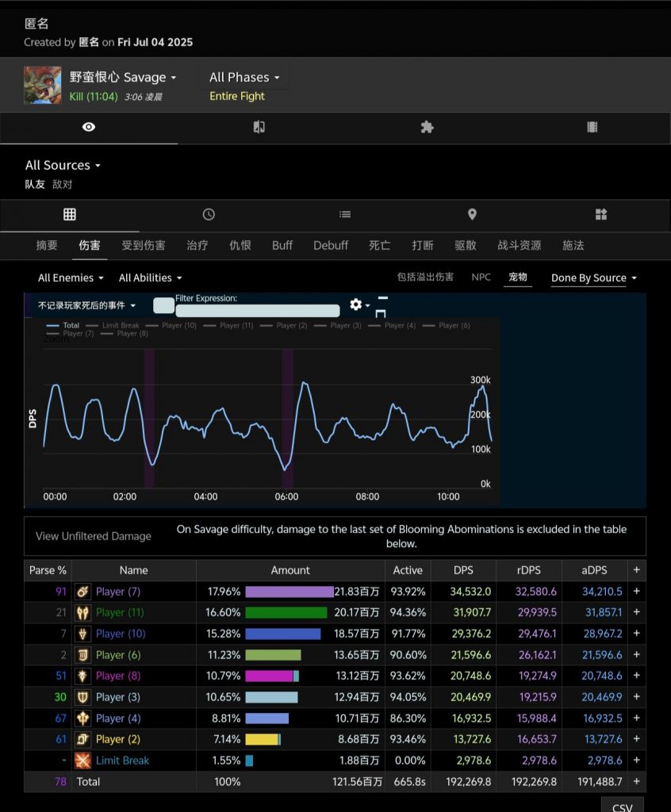The width and height of the screenshot is (671, 812).
Task: Click inside the Filter Expression input field
Action: (259, 310)
